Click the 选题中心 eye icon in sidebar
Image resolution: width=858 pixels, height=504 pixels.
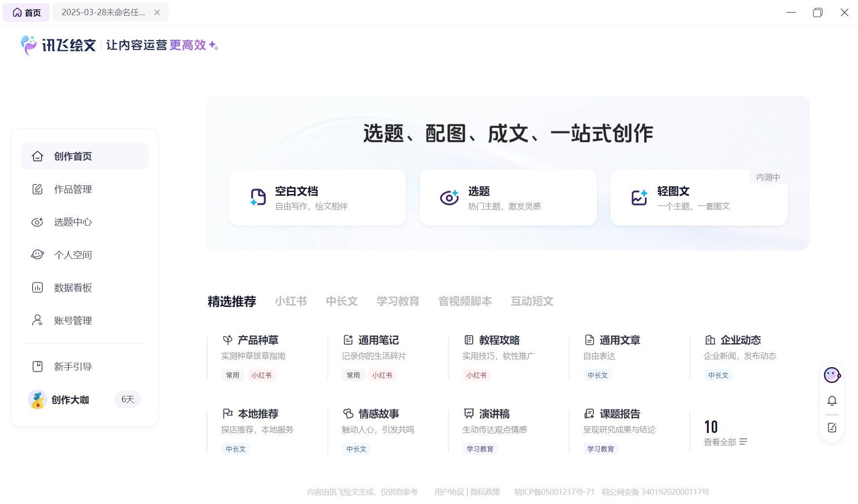pyautogui.click(x=38, y=222)
